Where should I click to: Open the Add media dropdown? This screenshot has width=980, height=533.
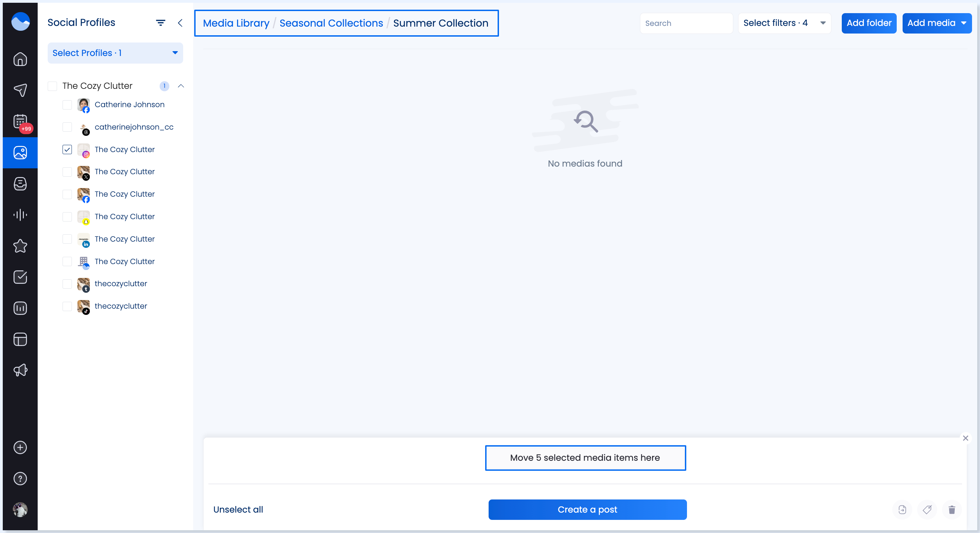click(x=936, y=23)
